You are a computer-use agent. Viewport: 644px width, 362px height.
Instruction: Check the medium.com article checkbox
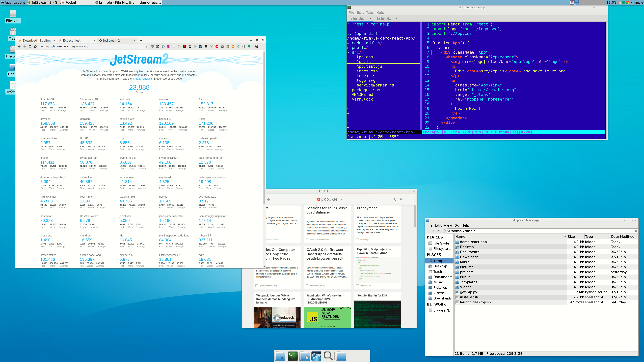358,286
